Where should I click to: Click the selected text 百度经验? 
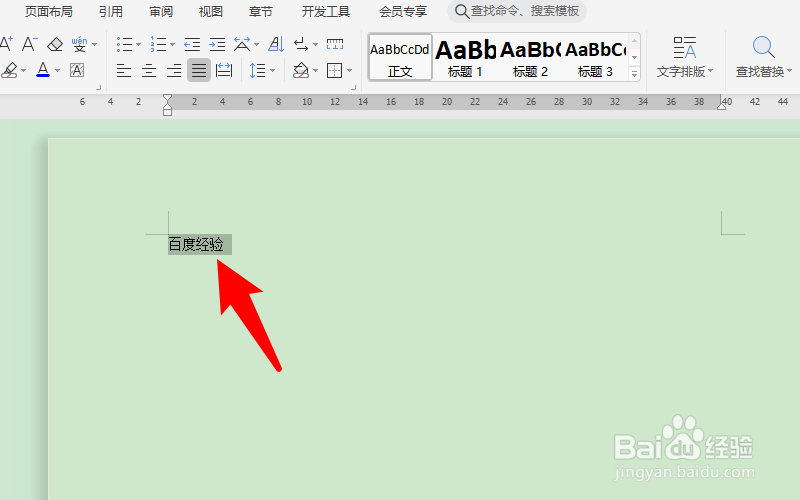click(x=196, y=244)
